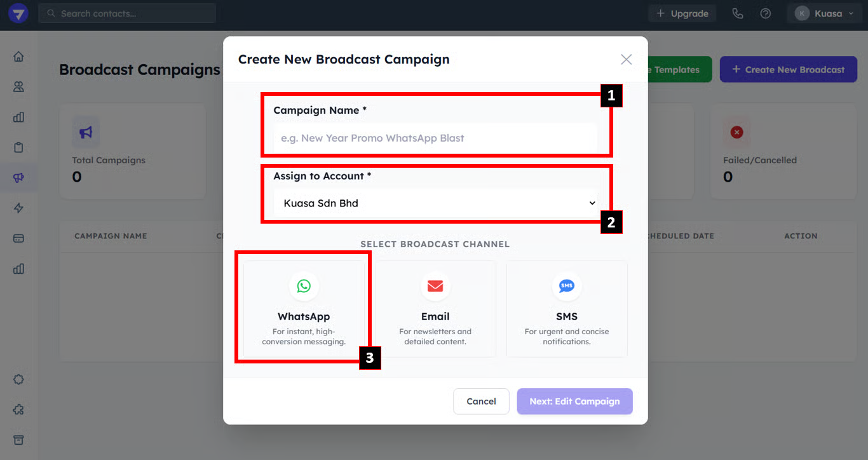Select the WhatsApp broadcast channel
Viewport: 868px width, 460px height.
point(304,309)
